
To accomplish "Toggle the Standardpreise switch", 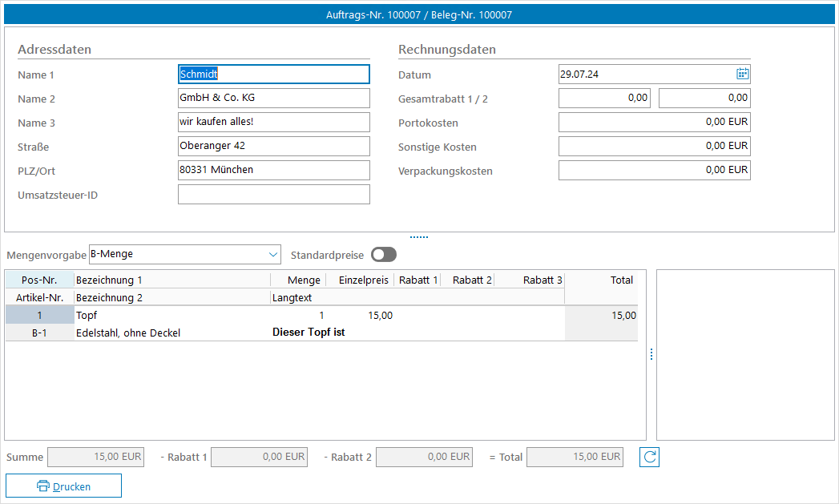I will (x=383, y=254).
